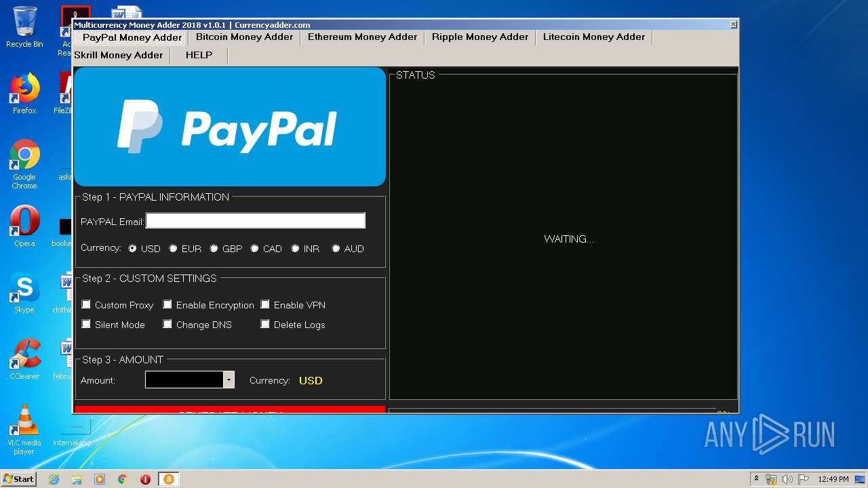
Task: Open the volume tray icon
Action: pos(787,479)
